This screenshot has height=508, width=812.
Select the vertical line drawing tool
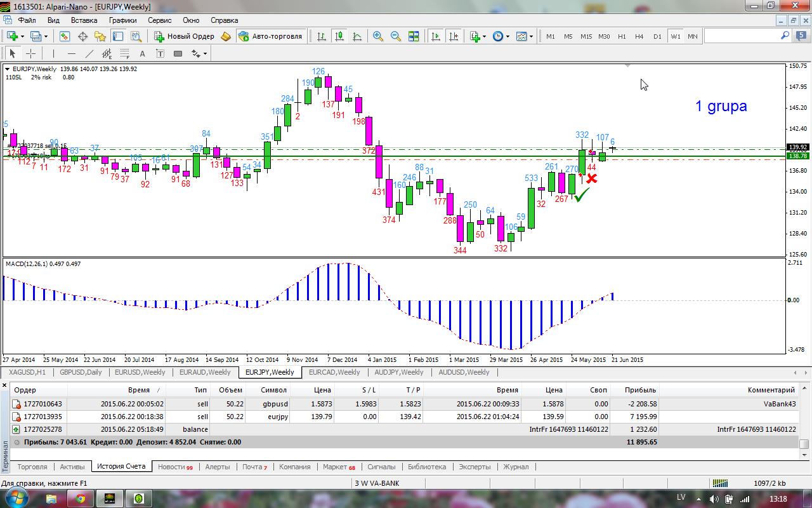click(x=53, y=53)
